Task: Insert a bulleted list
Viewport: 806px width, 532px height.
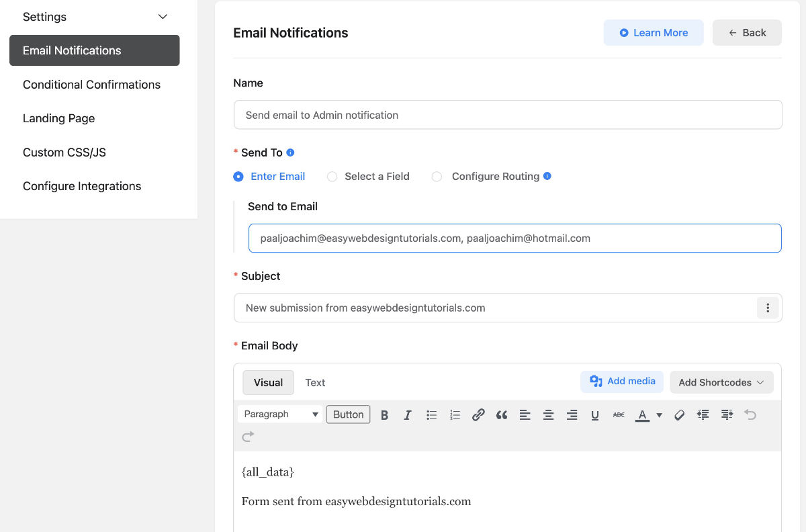Action: (431, 415)
